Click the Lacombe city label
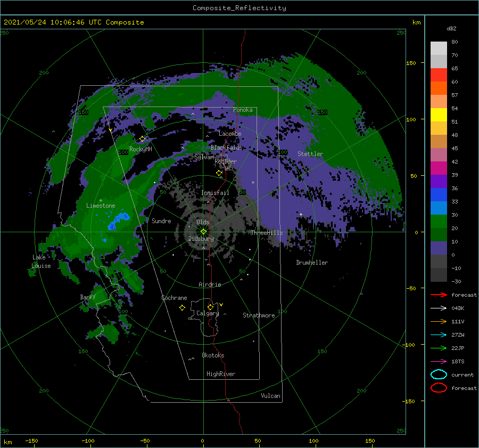 pos(230,134)
